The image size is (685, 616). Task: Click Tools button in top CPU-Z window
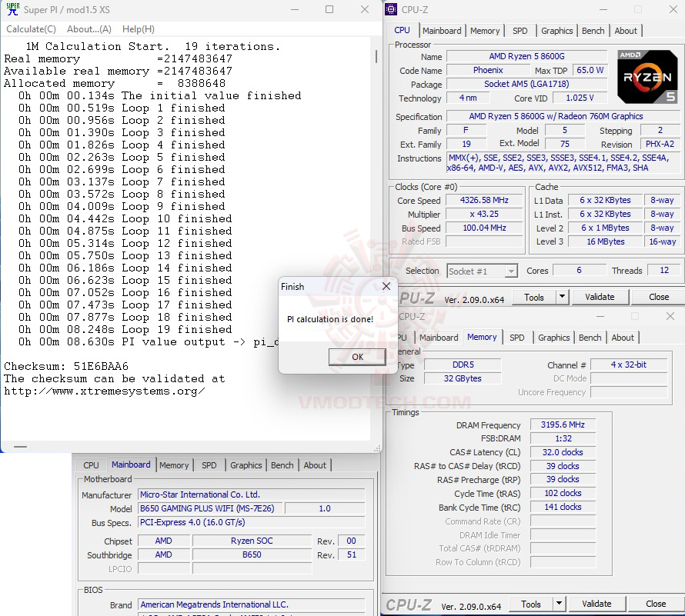click(x=534, y=298)
